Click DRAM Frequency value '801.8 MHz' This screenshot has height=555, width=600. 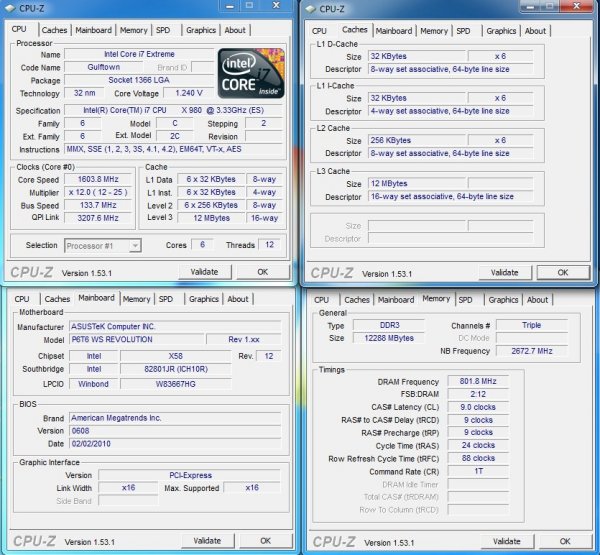[x=478, y=382]
